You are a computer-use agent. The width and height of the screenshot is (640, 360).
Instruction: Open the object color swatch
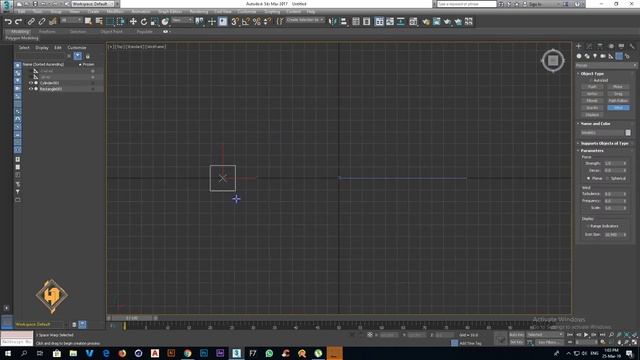pyautogui.click(x=628, y=133)
